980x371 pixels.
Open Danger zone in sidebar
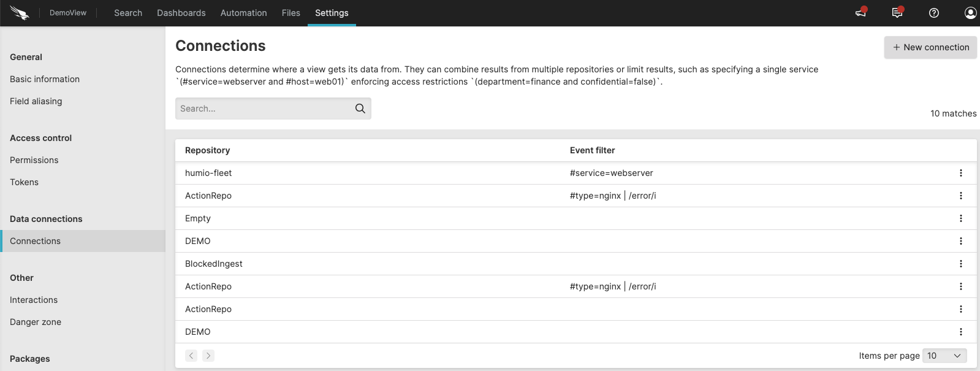pyautogui.click(x=36, y=322)
